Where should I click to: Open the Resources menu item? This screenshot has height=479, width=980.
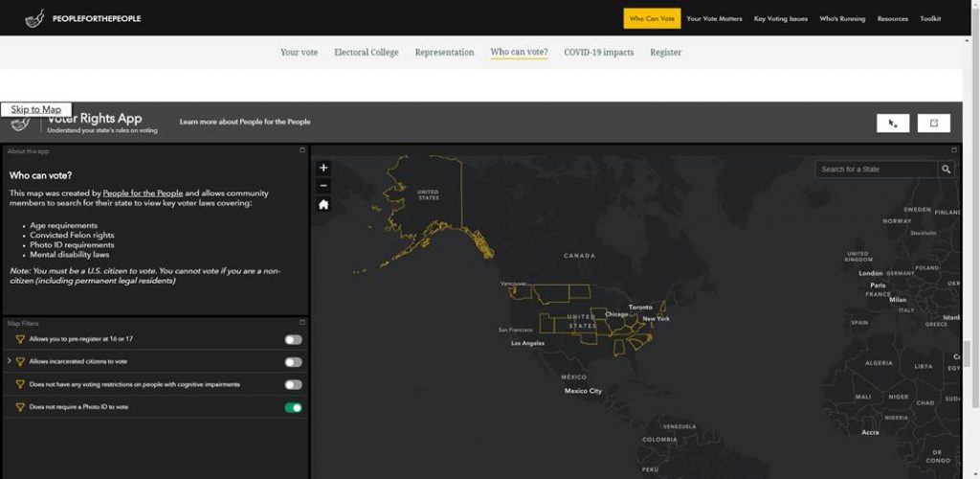coord(893,19)
